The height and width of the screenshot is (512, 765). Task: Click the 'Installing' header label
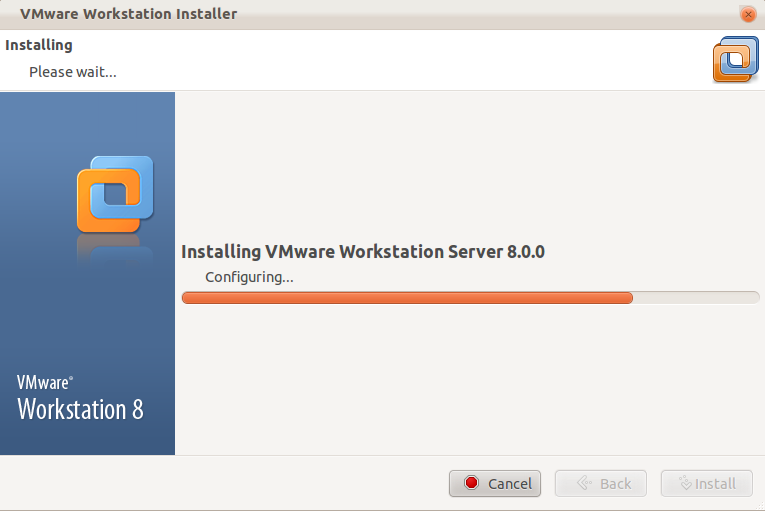(39, 45)
